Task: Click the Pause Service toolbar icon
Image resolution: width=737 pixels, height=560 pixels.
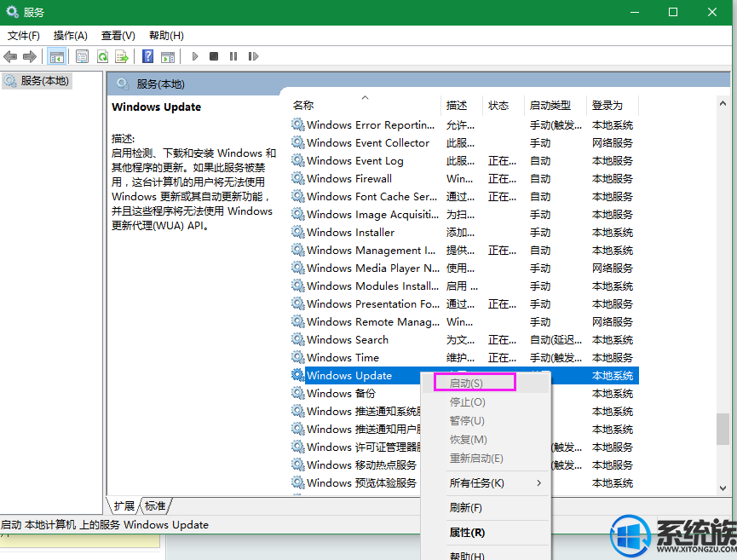Action: click(233, 56)
